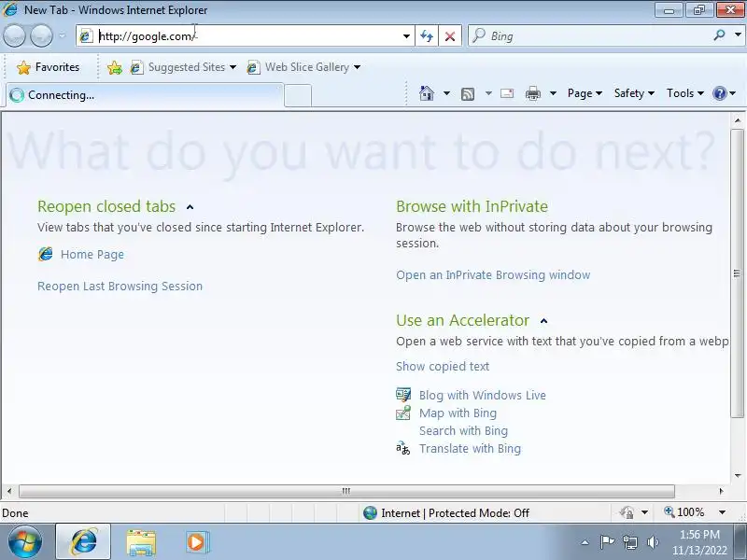This screenshot has width=747, height=560.
Task: Click the network tray icon
Action: 630,542
